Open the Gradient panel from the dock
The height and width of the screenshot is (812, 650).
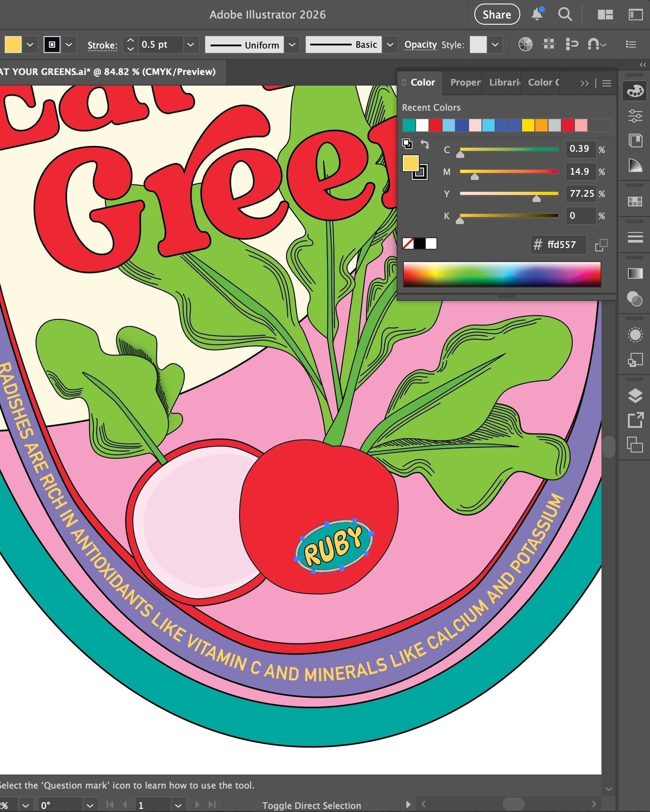tap(635, 273)
